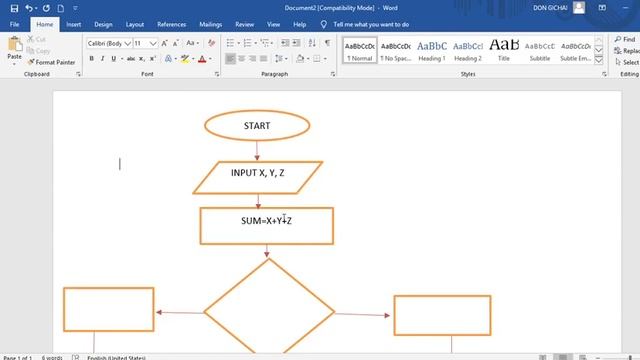Toggle show paragraph marks
Viewport: 640px width, 360px height.
327,43
